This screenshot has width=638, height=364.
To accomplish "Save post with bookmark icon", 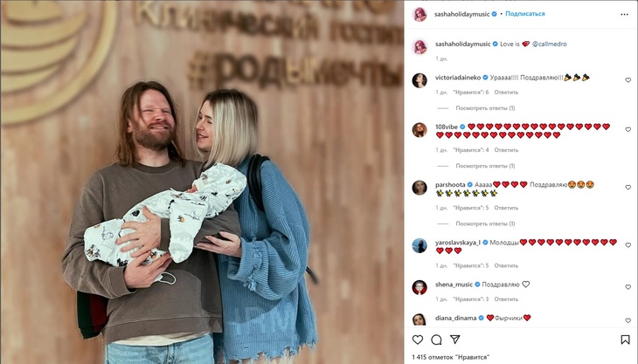I will [x=625, y=340].
